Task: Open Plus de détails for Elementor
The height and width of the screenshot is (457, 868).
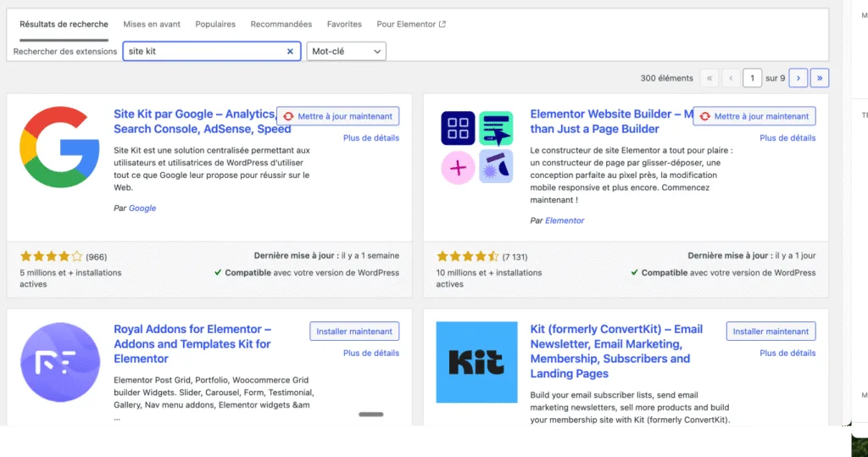Action: (x=787, y=138)
